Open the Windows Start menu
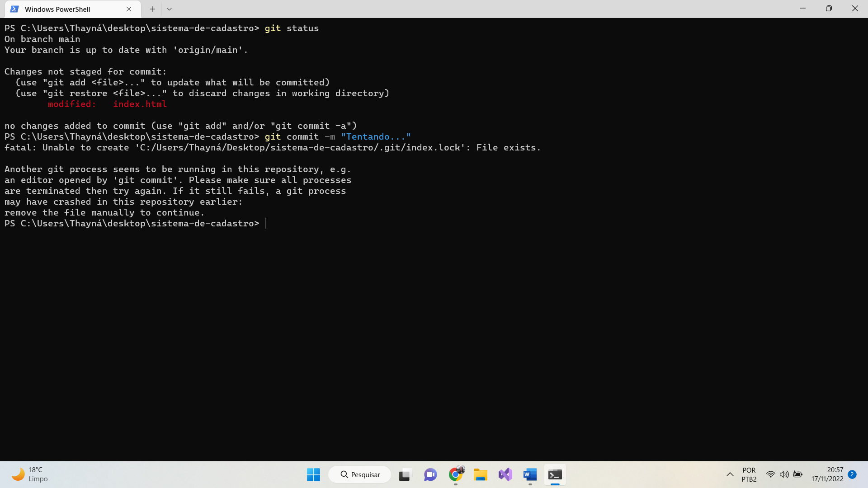 tap(313, 474)
